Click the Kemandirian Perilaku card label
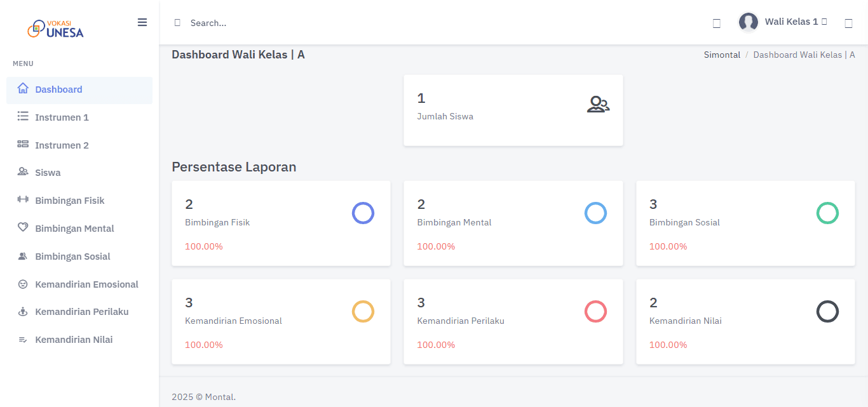Screen dimensions: 868x407 click(x=461, y=321)
